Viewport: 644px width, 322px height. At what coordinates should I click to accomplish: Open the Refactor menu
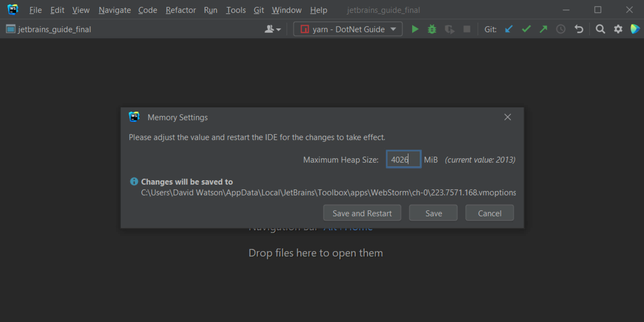[180, 10]
